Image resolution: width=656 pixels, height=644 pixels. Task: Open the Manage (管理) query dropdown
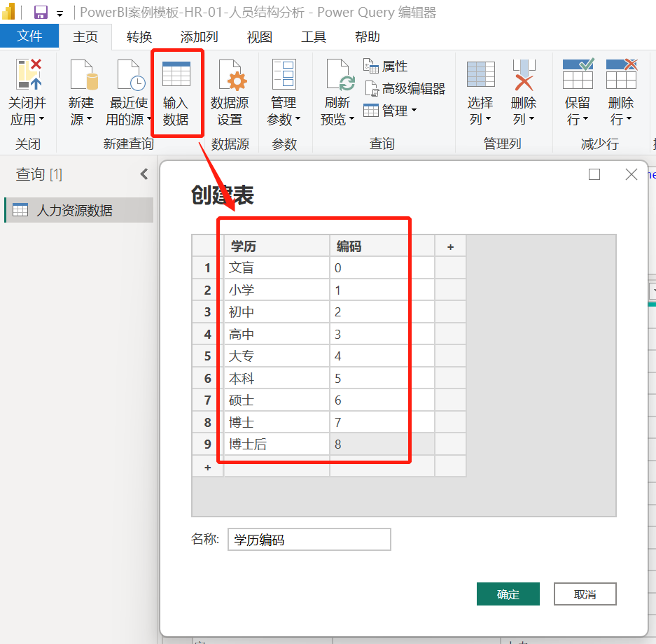pos(390,111)
